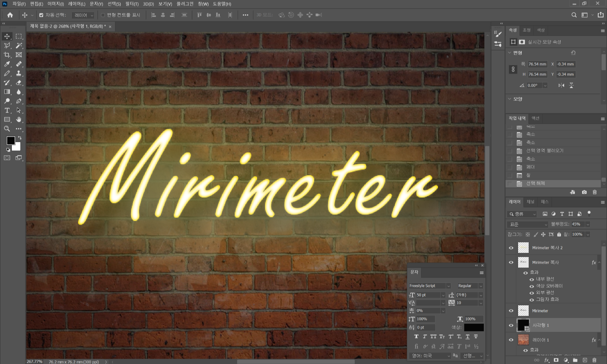Select the Magic Wand tool

point(19,45)
